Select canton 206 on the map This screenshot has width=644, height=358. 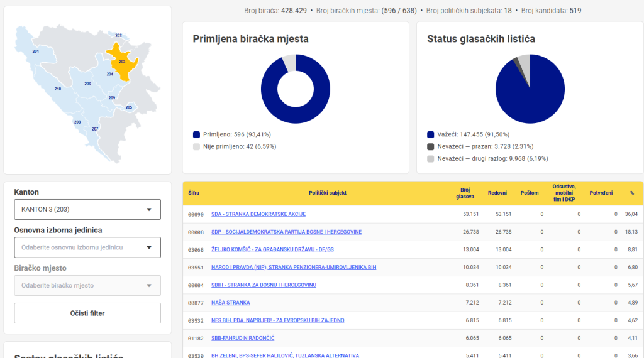(87, 84)
